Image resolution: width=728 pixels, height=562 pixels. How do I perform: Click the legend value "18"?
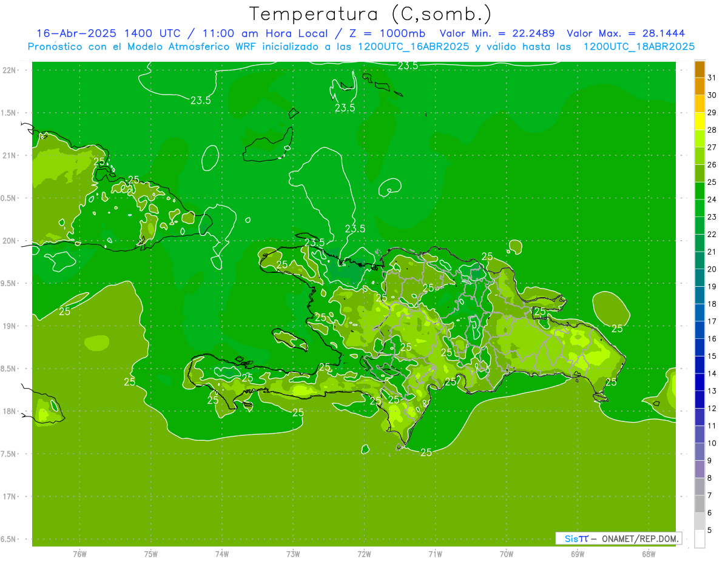tap(712, 304)
